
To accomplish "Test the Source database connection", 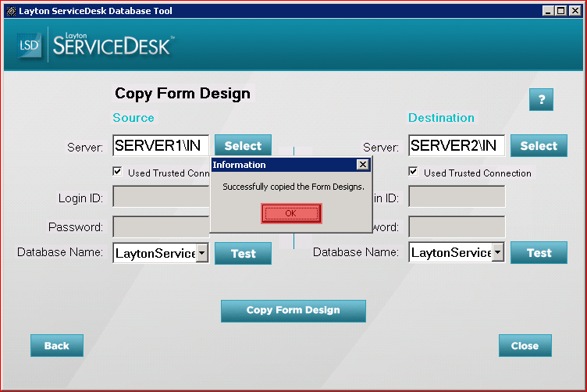I will [x=243, y=254].
